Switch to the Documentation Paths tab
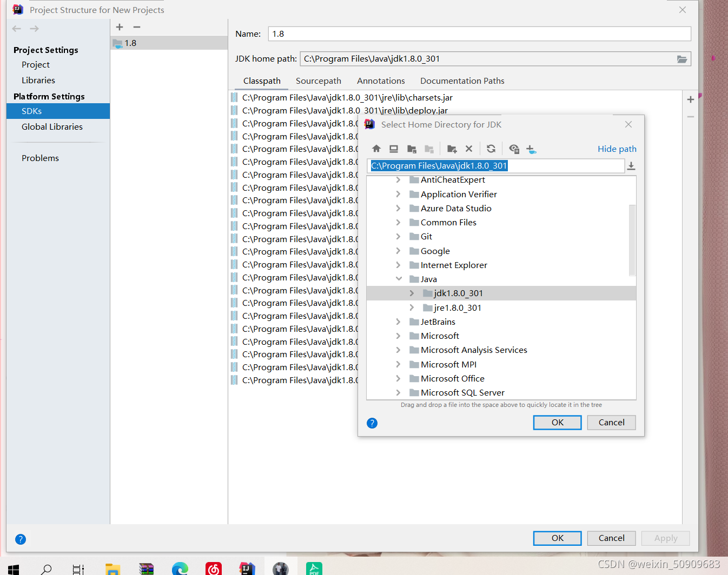The height and width of the screenshot is (575, 728). pos(462,81)
